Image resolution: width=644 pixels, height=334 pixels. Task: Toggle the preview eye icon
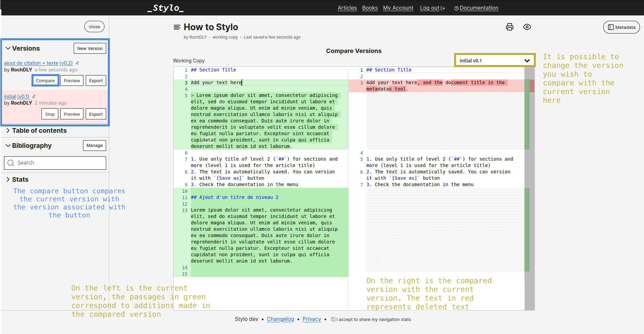(527, 27)
